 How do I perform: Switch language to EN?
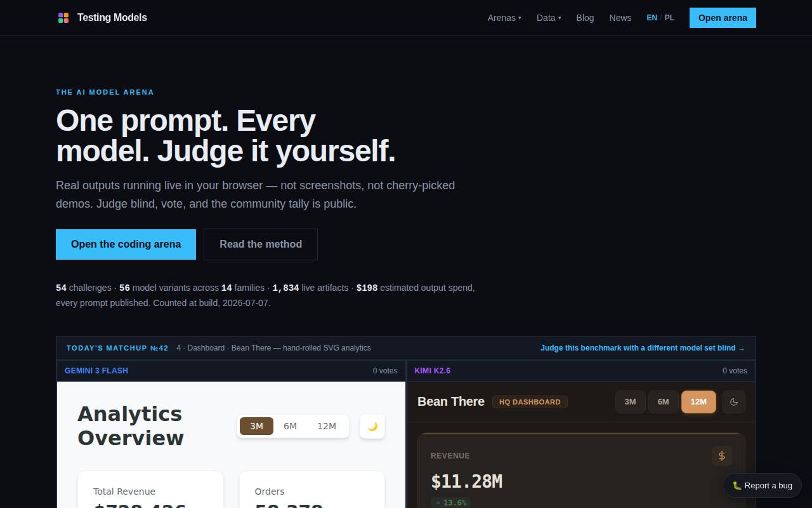[652, 18]
